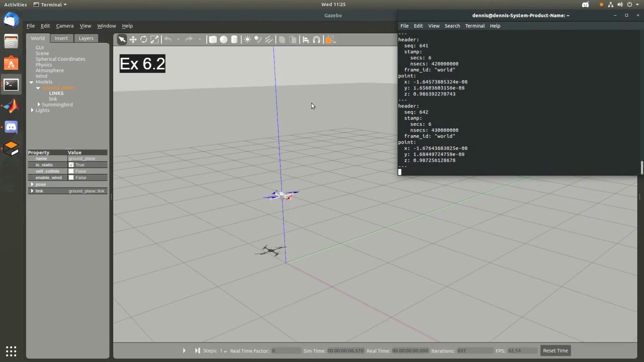Click Discord tray icon in top bar

585,5
